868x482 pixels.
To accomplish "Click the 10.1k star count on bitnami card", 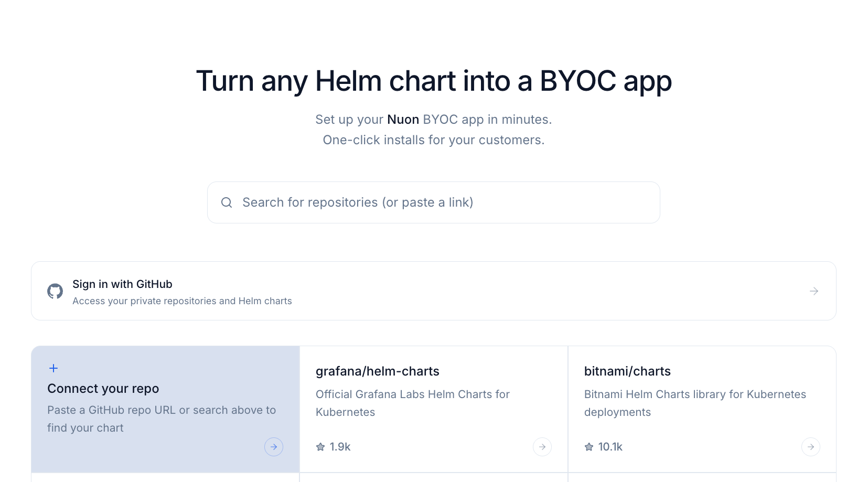I will [x=610, y=447].
